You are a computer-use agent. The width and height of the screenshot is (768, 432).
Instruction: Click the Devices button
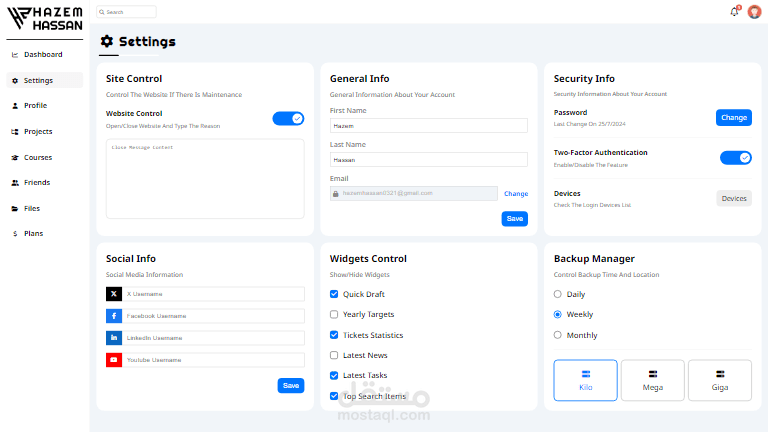(x=734, y=198)
